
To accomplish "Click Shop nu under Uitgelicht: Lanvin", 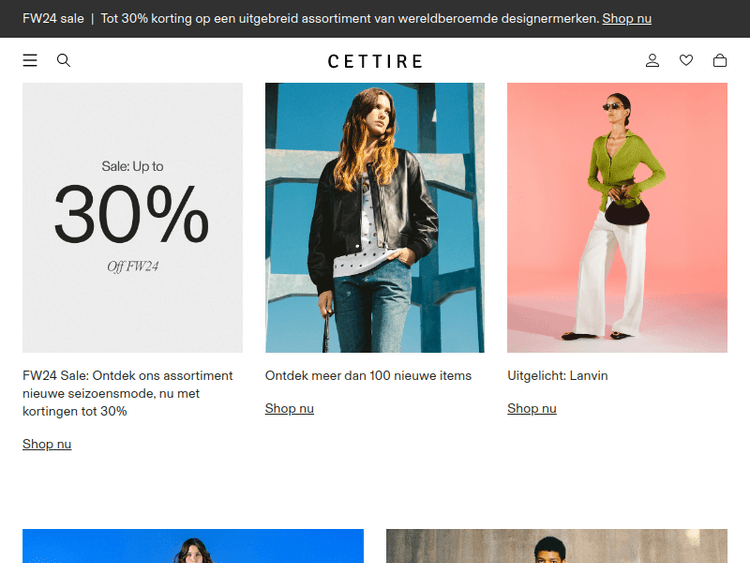I will pyautogui.click(x=532, y=408).
